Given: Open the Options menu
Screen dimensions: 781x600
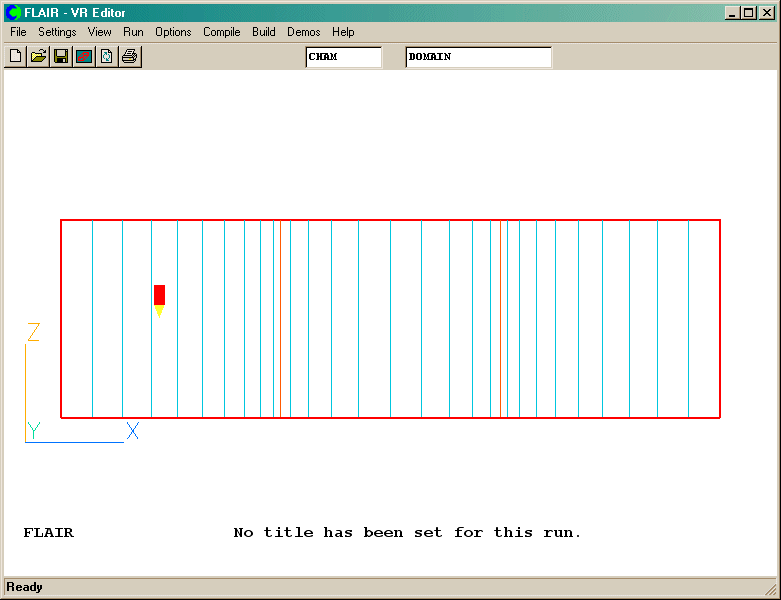Looking at the screenshot, I should pos(173,32).
